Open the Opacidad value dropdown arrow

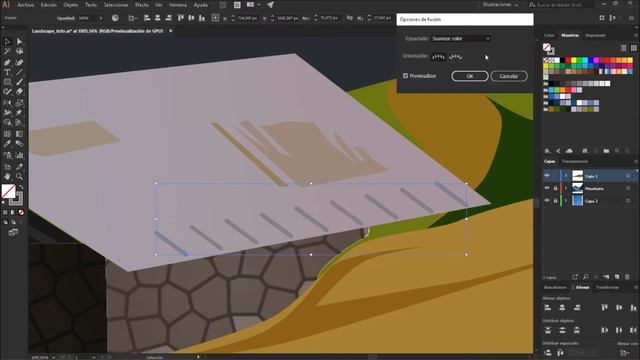tap(101, 18)
